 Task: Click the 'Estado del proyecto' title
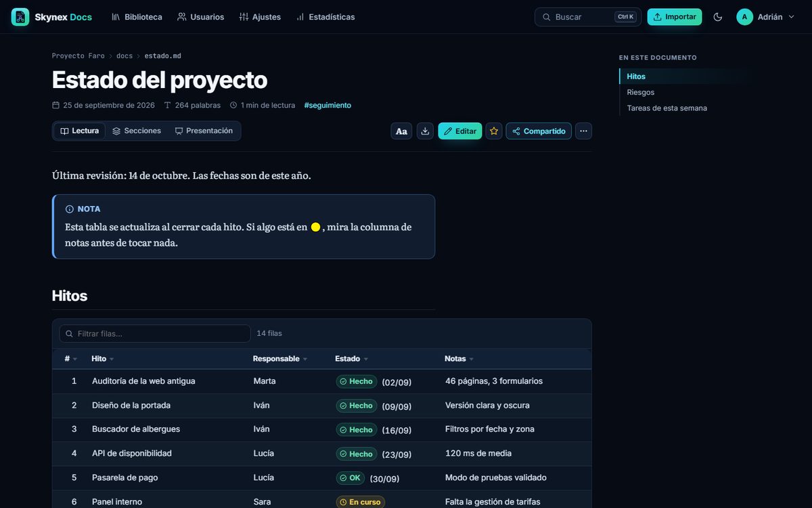160,80
